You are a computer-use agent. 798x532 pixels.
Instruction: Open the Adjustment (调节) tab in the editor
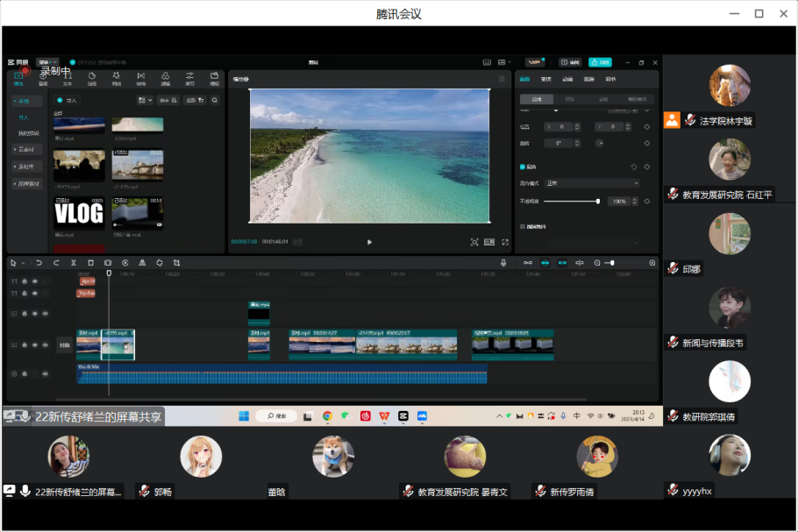189,79
